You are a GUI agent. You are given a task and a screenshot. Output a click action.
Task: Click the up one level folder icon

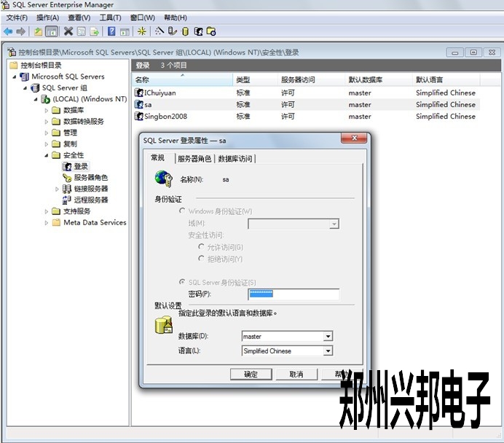point(38,31)
